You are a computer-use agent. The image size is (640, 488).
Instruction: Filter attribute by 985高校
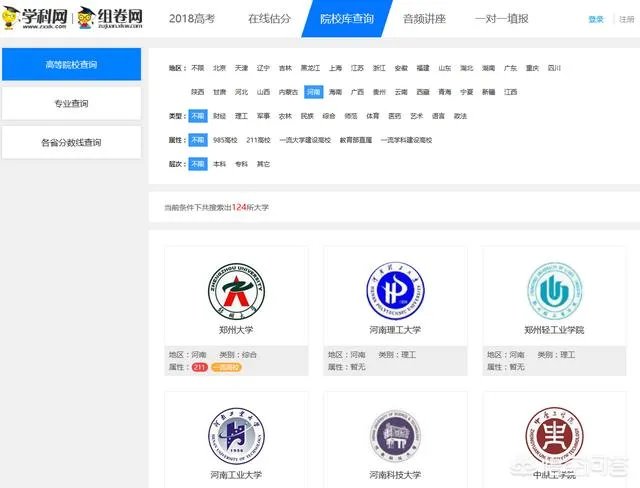point(225,140)
